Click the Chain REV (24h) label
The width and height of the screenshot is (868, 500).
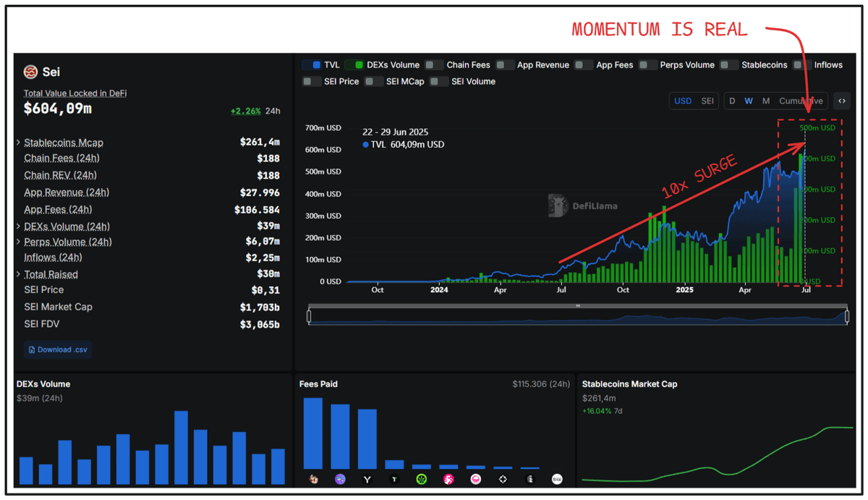(x=60, y=176)
